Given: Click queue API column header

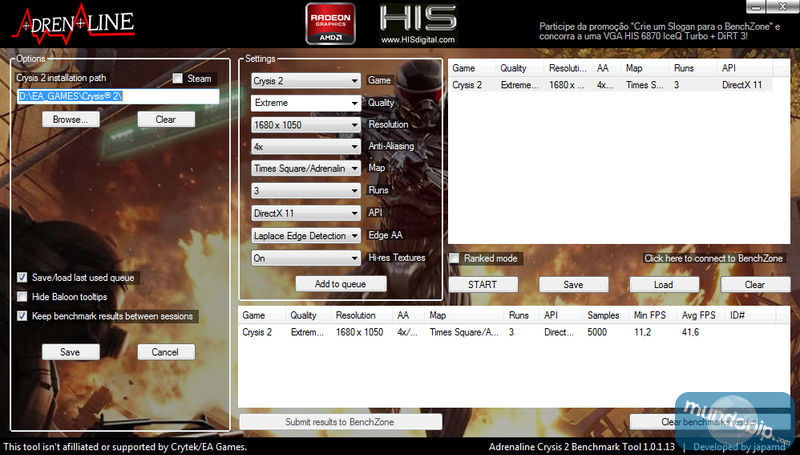Looking at the screenshot, I should pos(745,68).
